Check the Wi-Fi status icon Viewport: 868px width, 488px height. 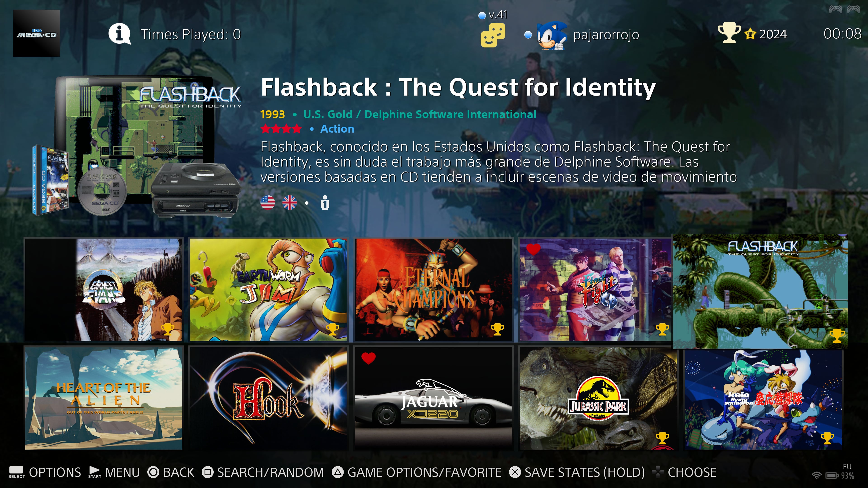tap(816, 475)
